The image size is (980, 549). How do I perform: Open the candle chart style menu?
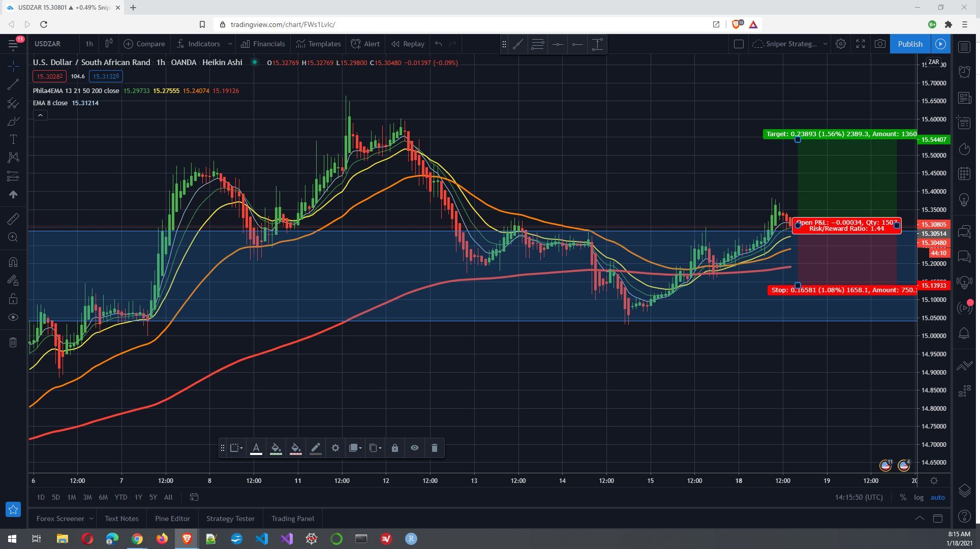click(x=108, y=44)
